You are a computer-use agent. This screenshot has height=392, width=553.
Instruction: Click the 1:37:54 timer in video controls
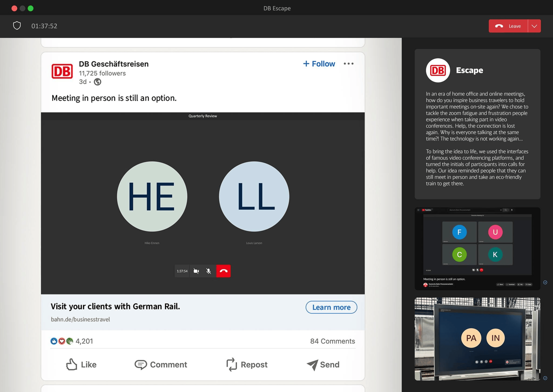pos(182,271)
